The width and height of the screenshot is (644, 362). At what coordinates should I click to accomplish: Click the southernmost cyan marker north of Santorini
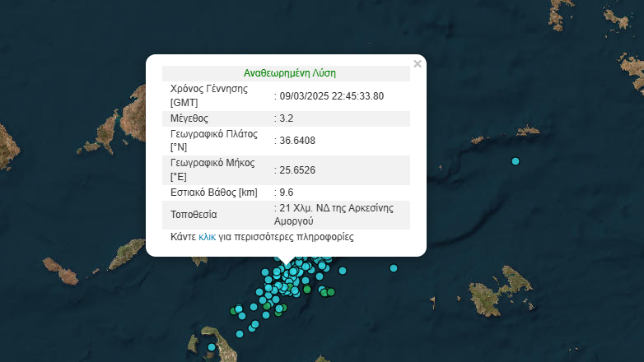pos(240,333)
